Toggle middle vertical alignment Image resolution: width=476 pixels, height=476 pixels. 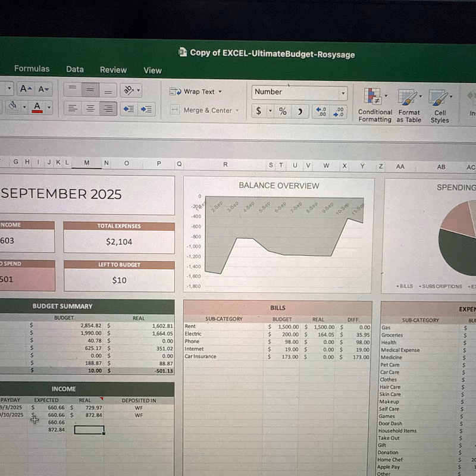click(x=90, y=90)
